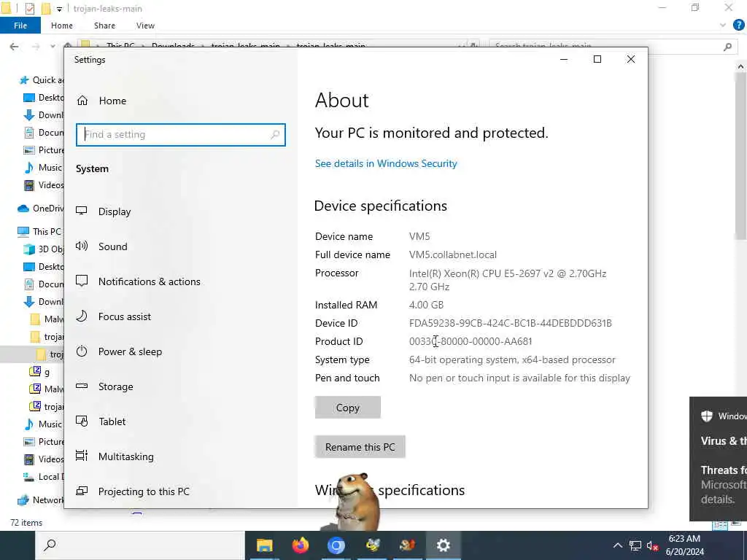The width and height of the screenshot is (747, 560).
Task: Click File Explorer vertical scrollbar up arrow
Action: click(741, 66)
